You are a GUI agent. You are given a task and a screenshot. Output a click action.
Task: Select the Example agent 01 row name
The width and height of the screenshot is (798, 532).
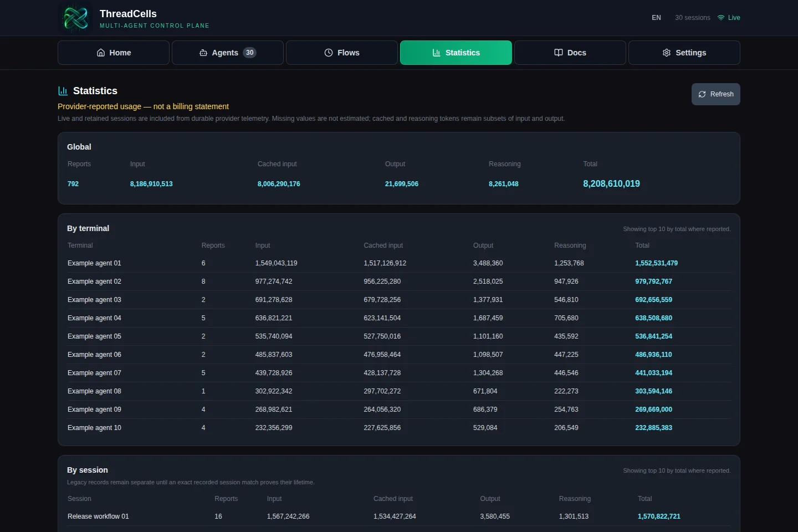point(94,263)
